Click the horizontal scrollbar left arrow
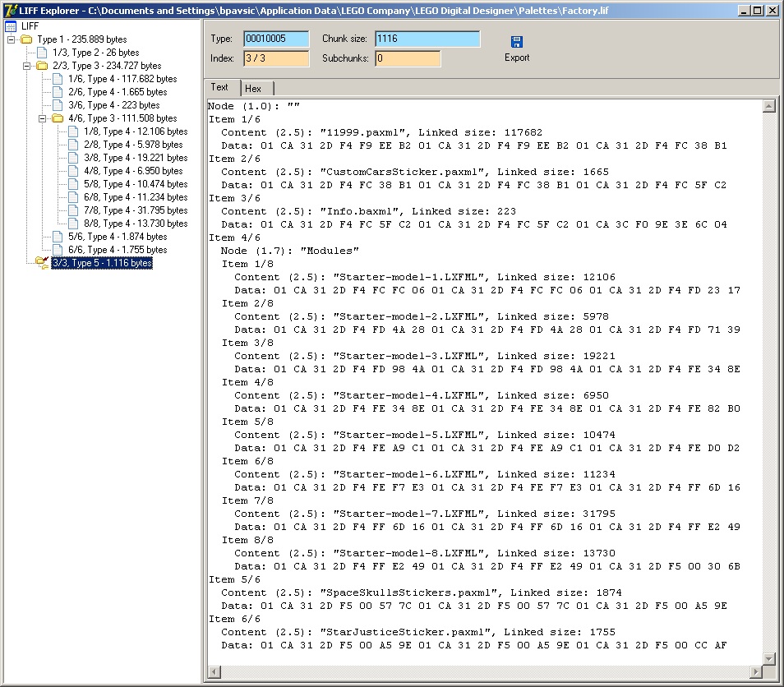The width and height of the screenshot is (784, 687). pos(214,672)
